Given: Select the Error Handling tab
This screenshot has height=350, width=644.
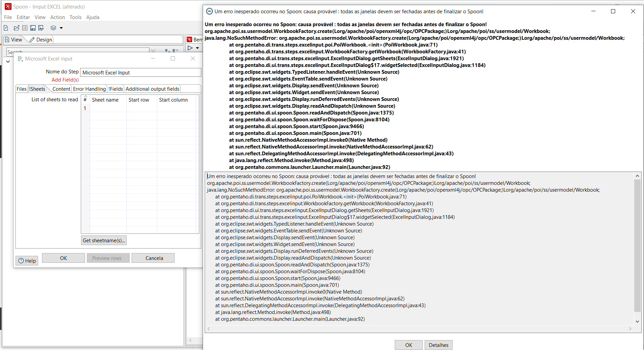Looking at the screenshot, I should (89, 89).
